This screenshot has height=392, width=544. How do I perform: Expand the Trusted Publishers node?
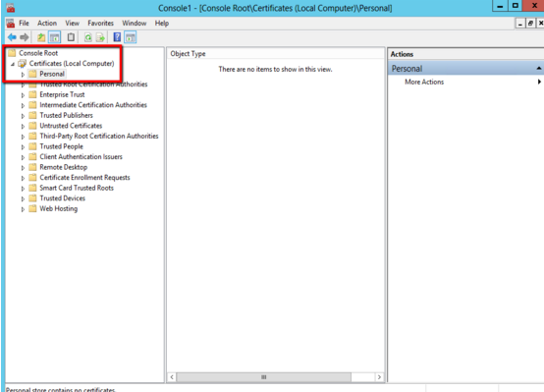click(x=23, y=116)
